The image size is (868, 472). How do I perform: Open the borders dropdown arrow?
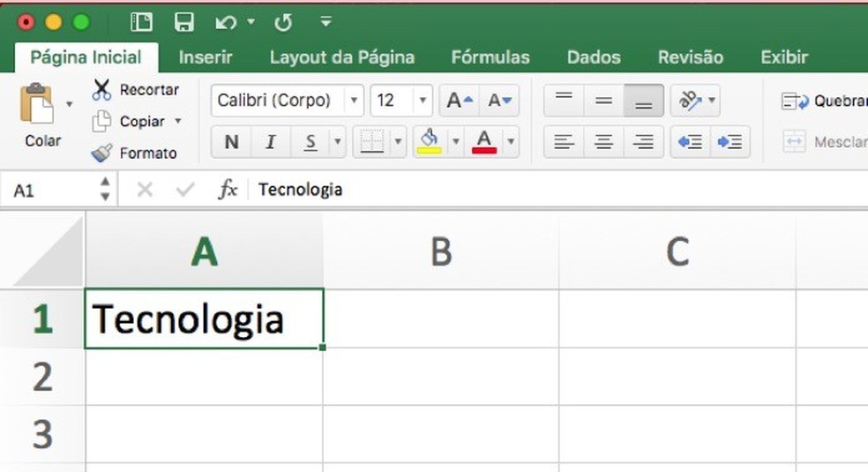point(398,142)
